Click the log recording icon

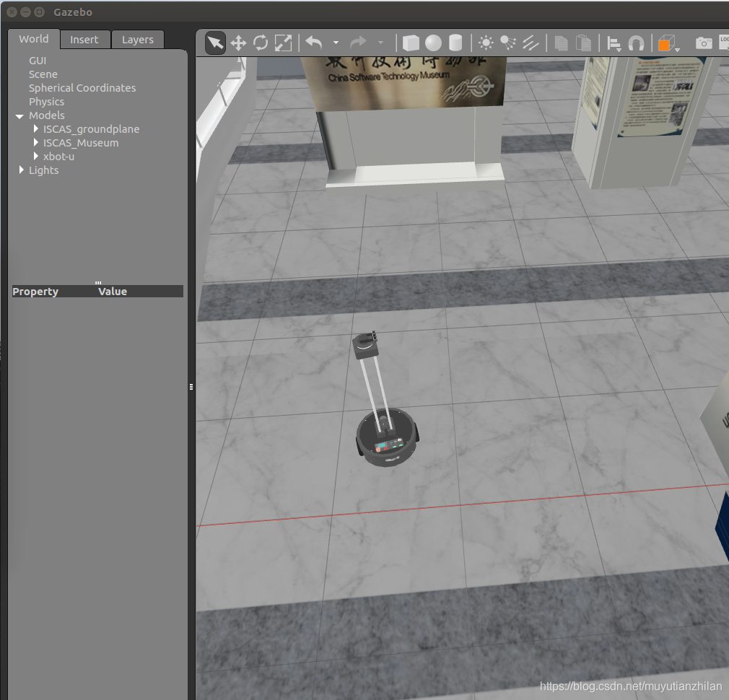(725, 42)
